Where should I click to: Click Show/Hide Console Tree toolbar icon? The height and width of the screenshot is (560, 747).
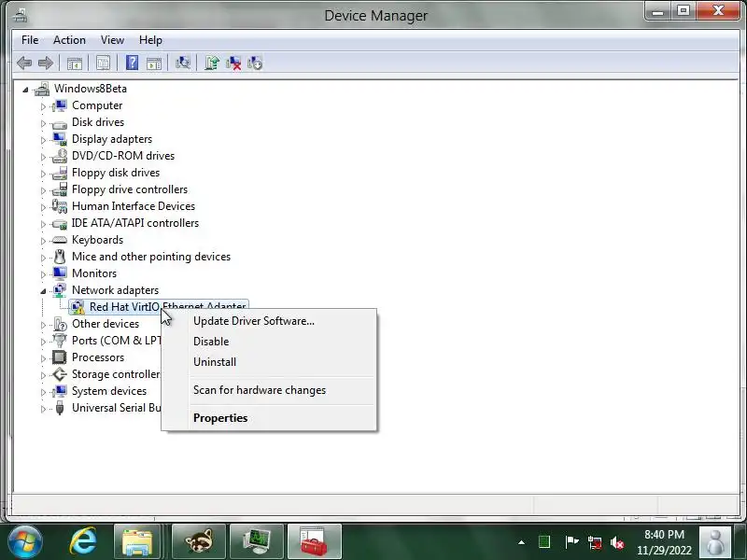click(x=75, y=63)
